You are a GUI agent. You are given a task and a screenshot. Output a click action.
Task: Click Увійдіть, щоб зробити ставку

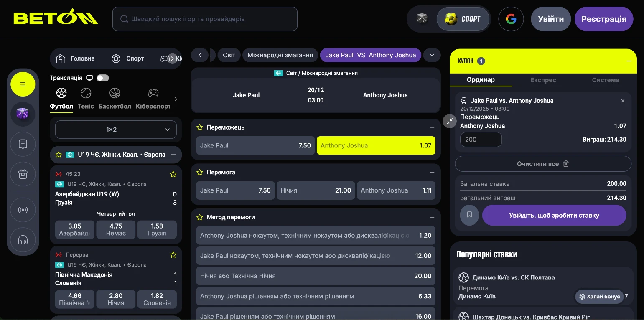(554, 216)
